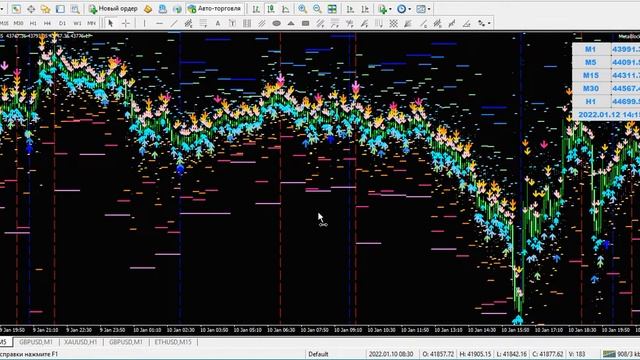Open the Market Watch window icon
The image size is (640, 360).
(x=16, y=9)
